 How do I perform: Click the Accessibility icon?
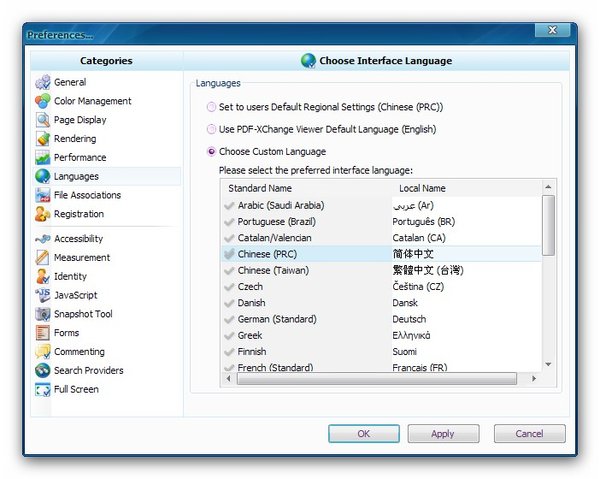[x=42, y=239]
